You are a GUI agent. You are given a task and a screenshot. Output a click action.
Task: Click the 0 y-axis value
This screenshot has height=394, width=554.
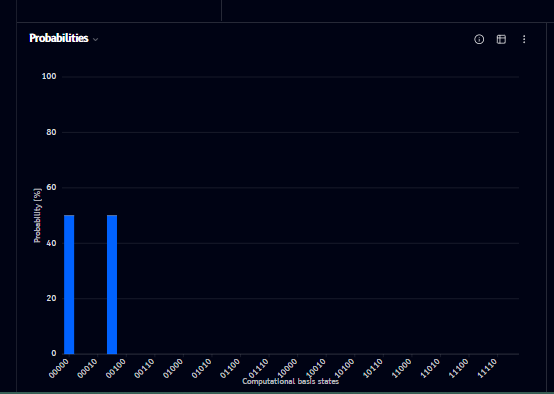click(x=54, y=353)
